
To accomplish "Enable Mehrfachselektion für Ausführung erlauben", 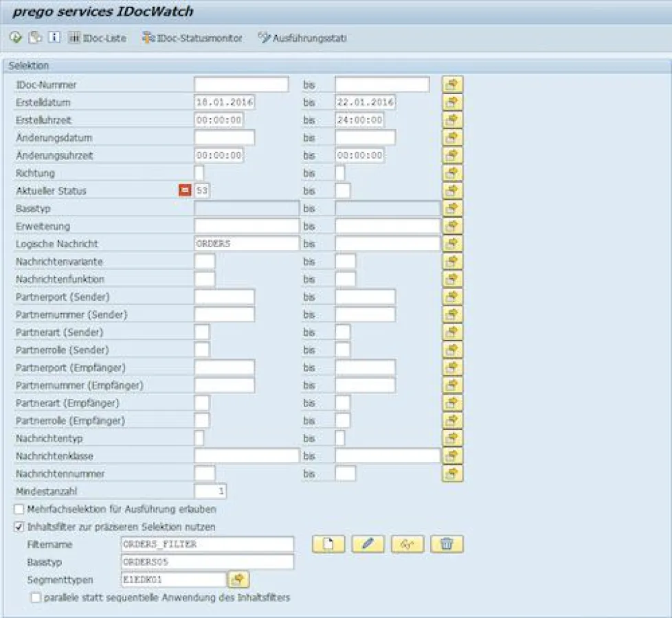I will coord(19,510).
